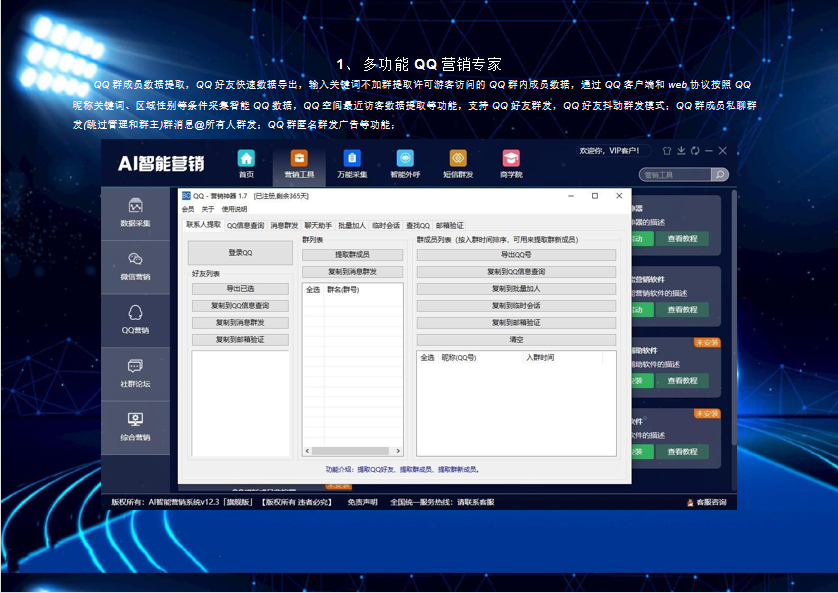Click 复制到QQ信息查询 under 好友列表
Image resolution: width=838 pixels, height=593 pixels.
pyautogui.click(x=240, y=306)
